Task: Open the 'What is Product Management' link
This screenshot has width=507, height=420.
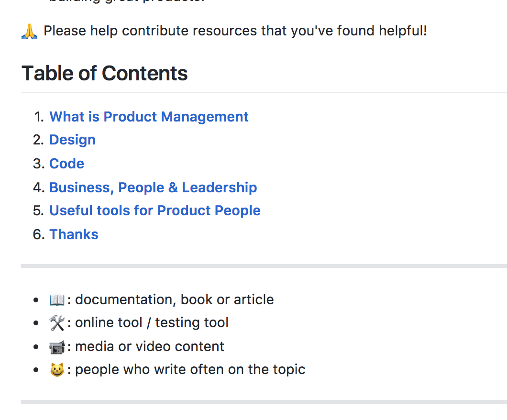Action: click(149, 116)
